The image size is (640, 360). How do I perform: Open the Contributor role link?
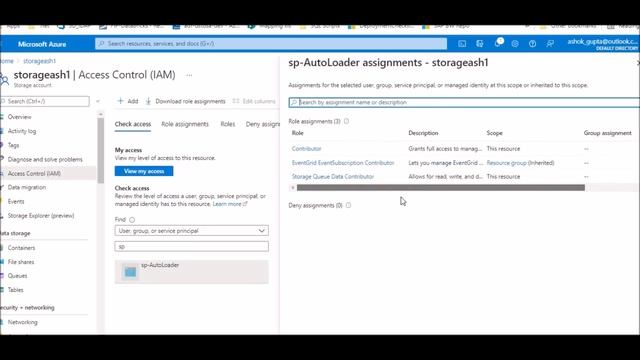(x=307, y=149)
